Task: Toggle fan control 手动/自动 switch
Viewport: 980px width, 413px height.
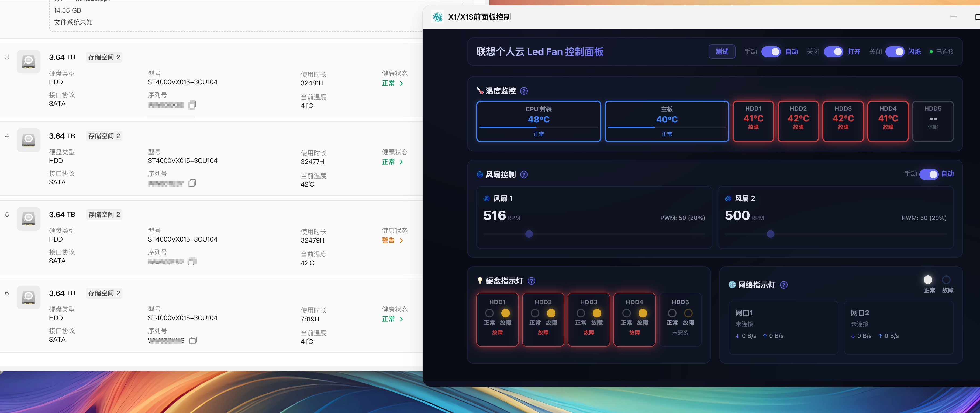Action: tap(929, 174)
